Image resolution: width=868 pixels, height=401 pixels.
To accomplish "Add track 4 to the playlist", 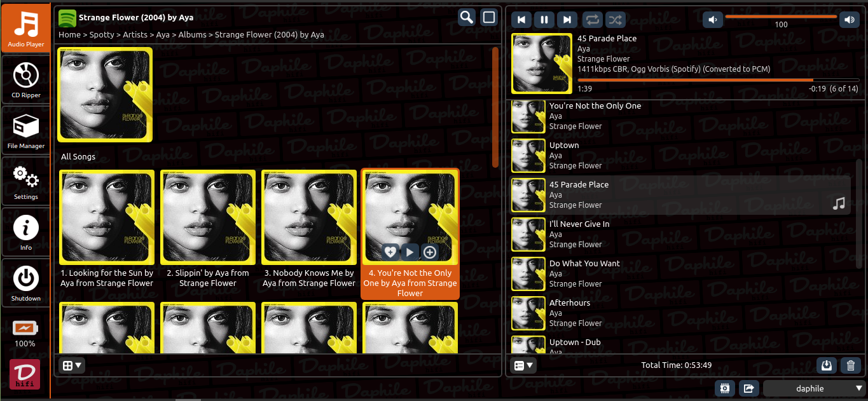I will click(x=430, y=252).
